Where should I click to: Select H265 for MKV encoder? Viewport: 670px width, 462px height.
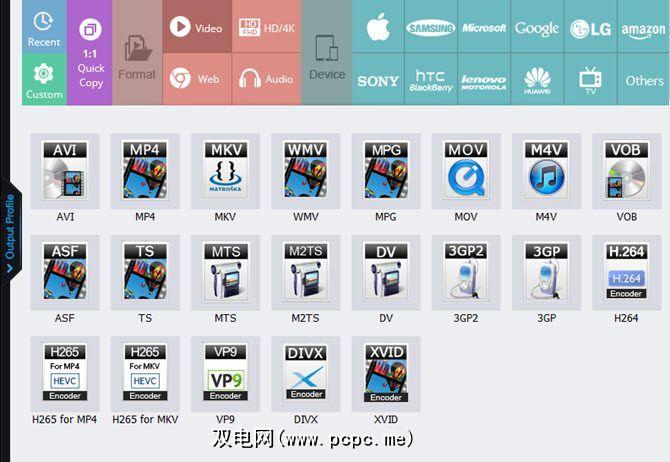point(145,374)
